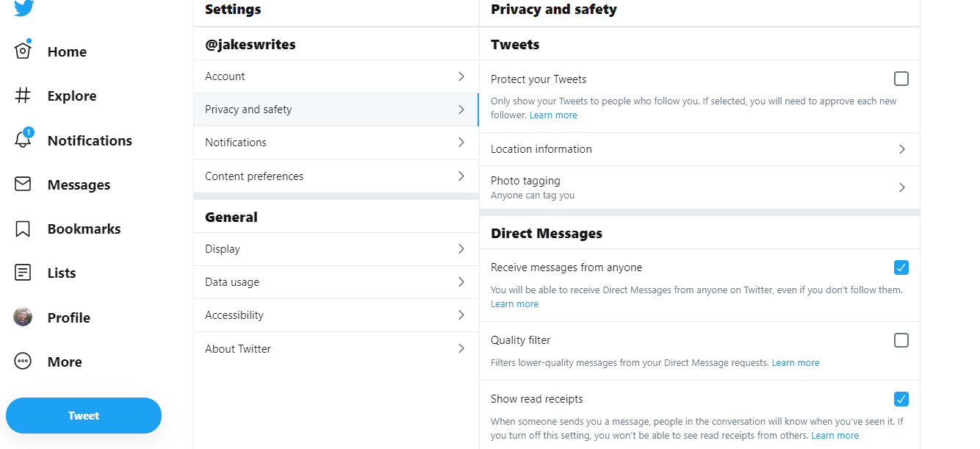Image resolution: width=980 pixels, height=449 pixels.
Task: Disable Receive messages from anyone
Action: click(x=901, y=267)
